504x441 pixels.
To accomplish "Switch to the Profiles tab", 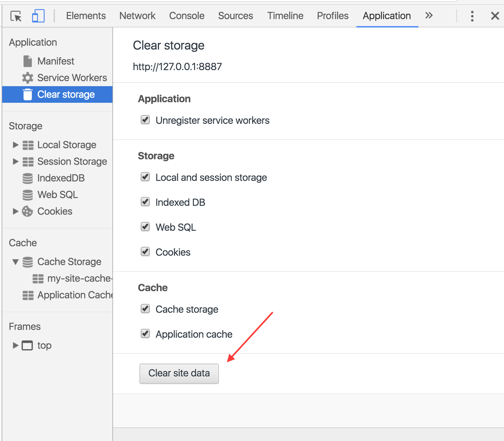I will point(333,16).
